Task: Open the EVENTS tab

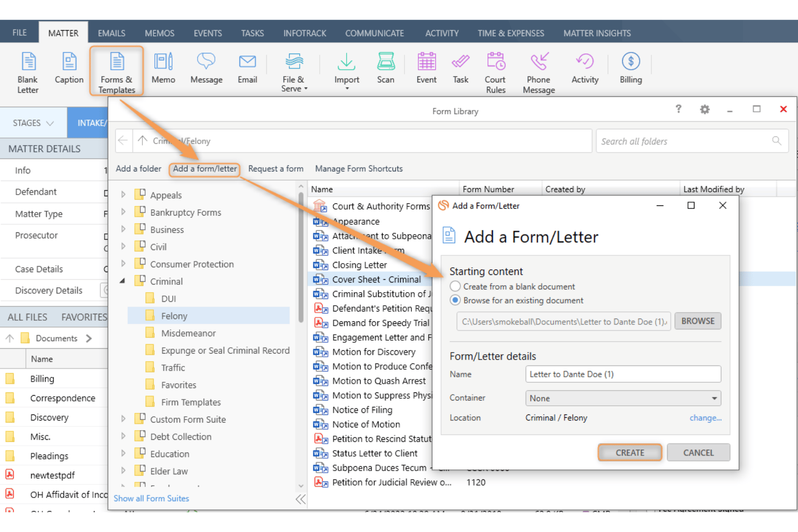Action: [x=208, y=33]
